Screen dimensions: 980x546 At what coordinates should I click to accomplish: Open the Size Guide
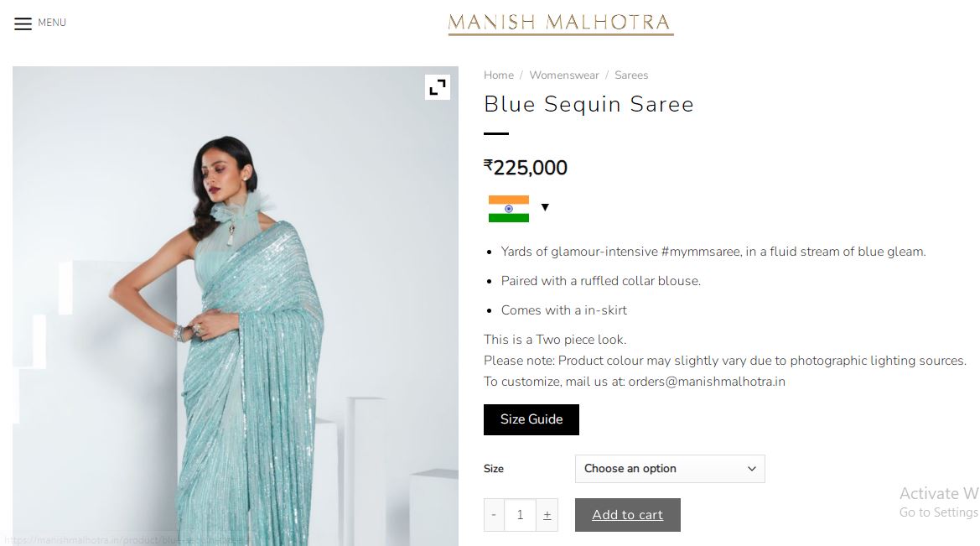(x=531, y=419)
